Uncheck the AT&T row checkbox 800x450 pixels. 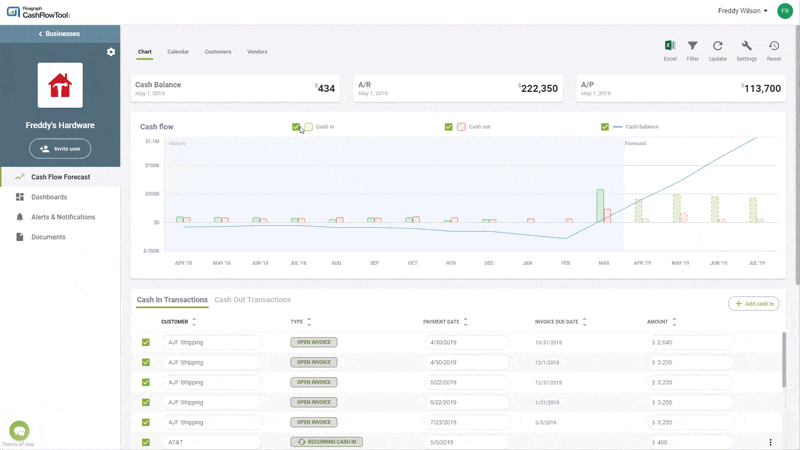[x=146, y=442]
